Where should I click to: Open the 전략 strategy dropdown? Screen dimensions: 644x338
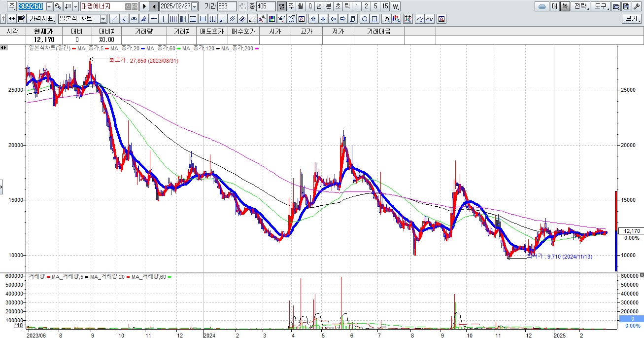pos(580,6)
